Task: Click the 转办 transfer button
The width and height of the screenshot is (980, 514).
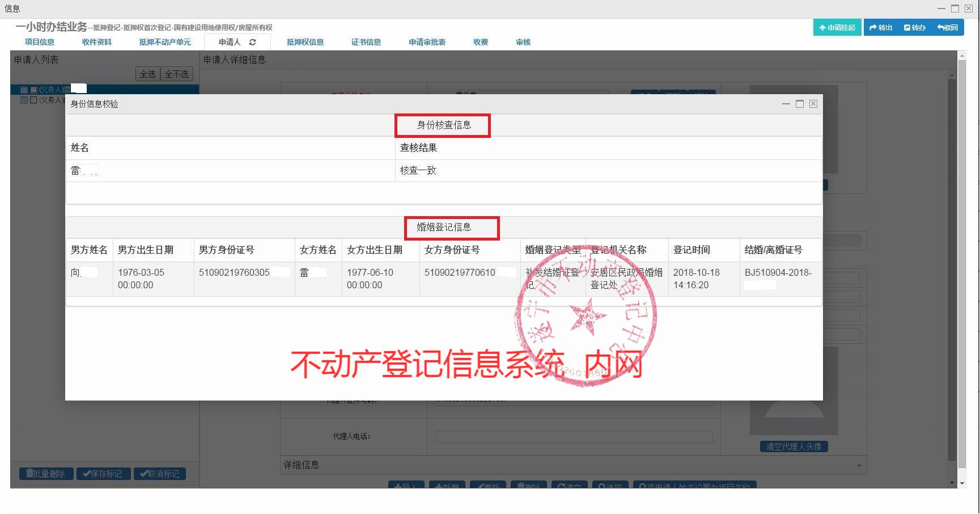Action: click(x=914, y=27)
